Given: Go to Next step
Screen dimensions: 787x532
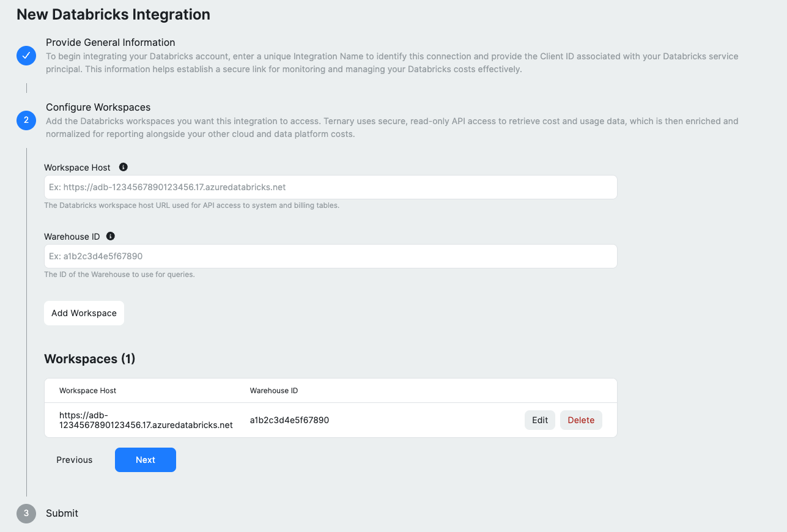Looking at the screenshot, I should click(146, 460).
